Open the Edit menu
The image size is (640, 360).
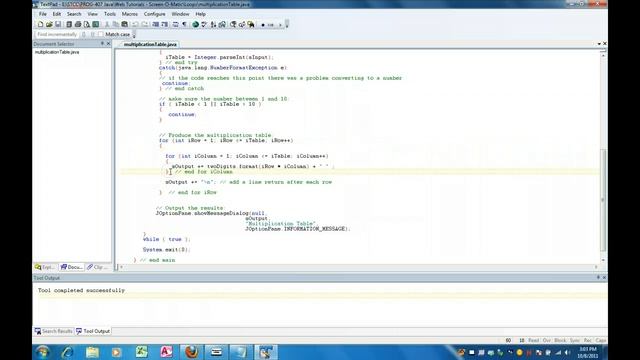click(57, 14)
